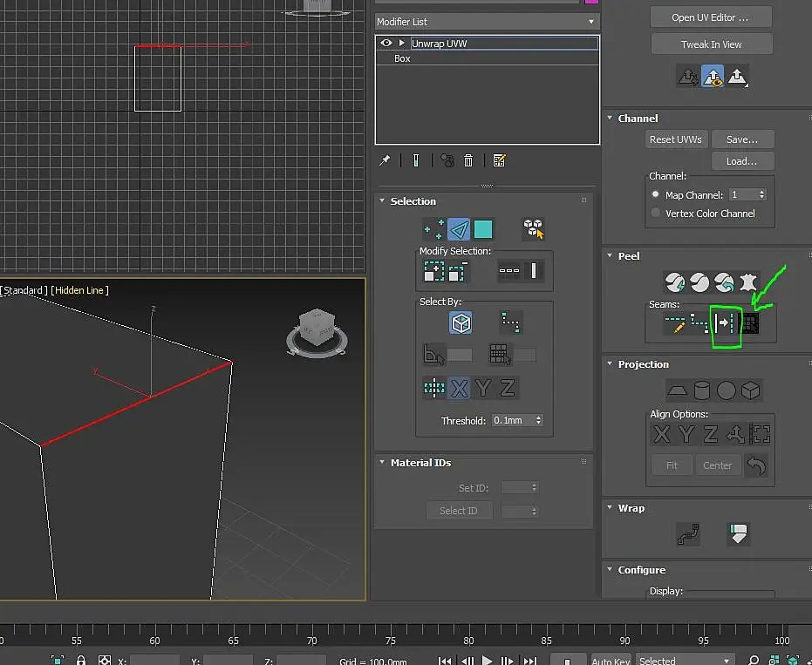Click the Quick Peel icon
The width and height of the screenshot is (812, 665).
675,282
